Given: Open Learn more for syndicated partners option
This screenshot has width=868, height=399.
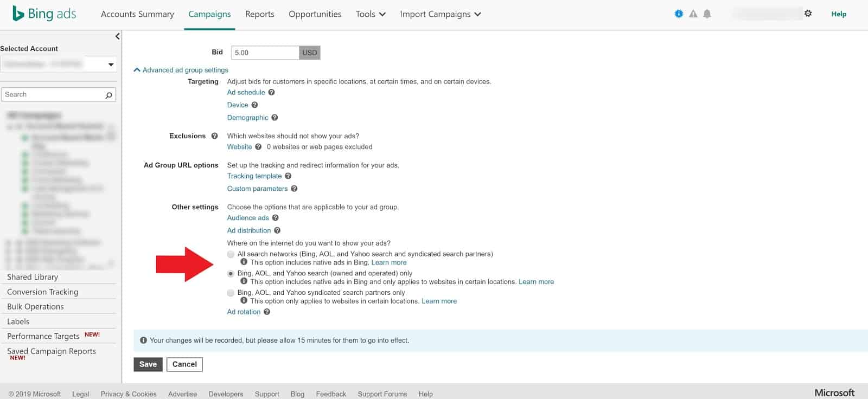Looking at the screenshot, I should tap(439, 301).
